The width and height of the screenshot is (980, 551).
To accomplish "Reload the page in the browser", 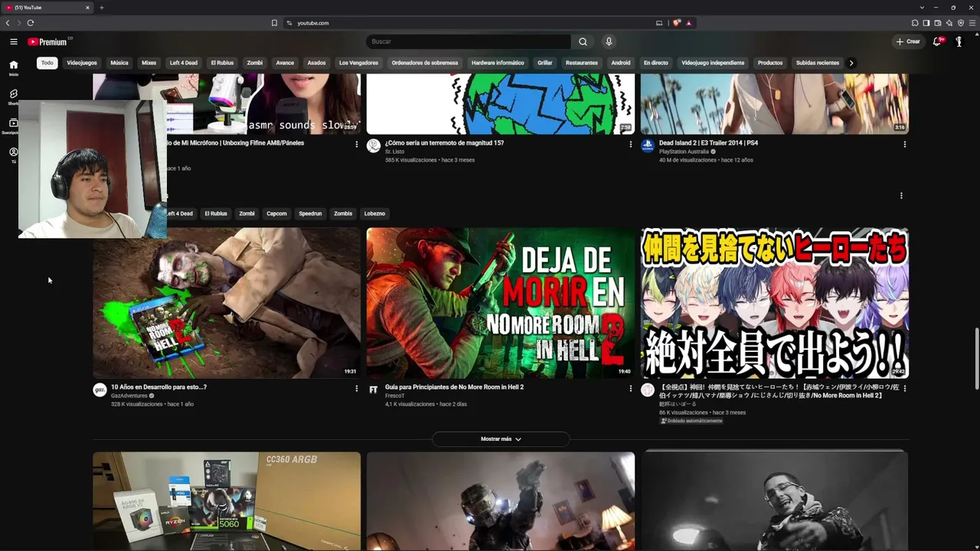I will coord(31,23).
